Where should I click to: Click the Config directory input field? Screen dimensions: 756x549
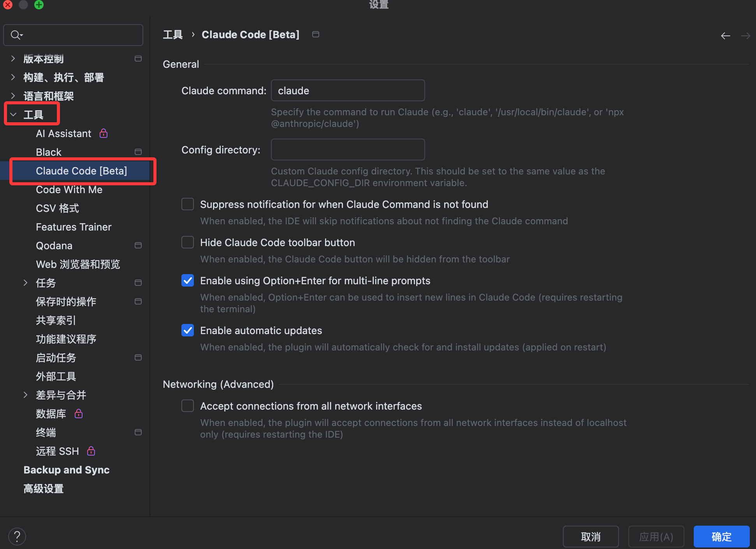[348, 150]
